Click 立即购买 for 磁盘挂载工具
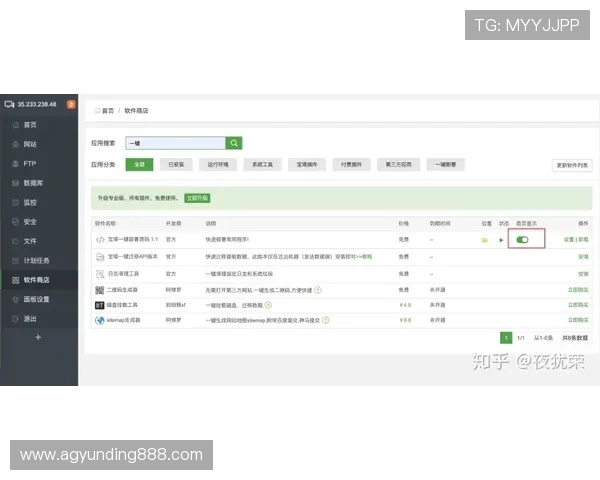This screenshot has width=600, height=480. (x=578, y=305)
